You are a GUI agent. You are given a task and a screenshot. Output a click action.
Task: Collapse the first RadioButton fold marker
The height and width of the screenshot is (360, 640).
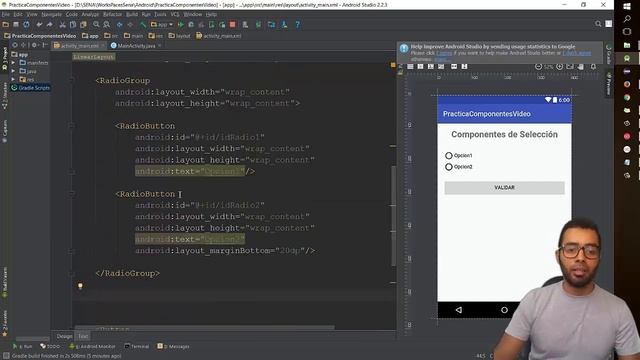(x=71, y=126)
